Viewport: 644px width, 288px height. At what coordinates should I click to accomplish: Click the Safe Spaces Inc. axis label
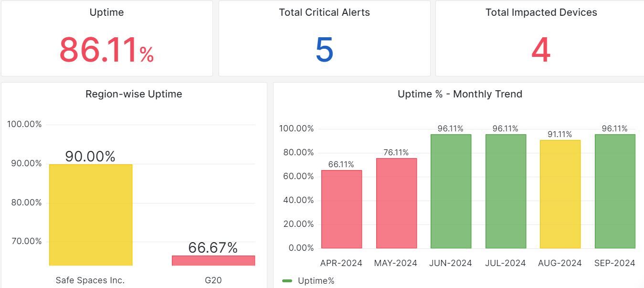tap(90, 280)
